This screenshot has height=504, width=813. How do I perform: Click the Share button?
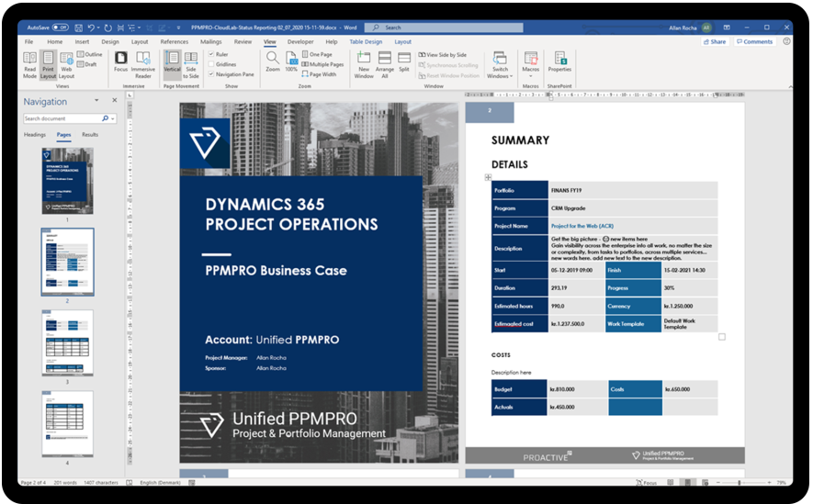(715, 41)
